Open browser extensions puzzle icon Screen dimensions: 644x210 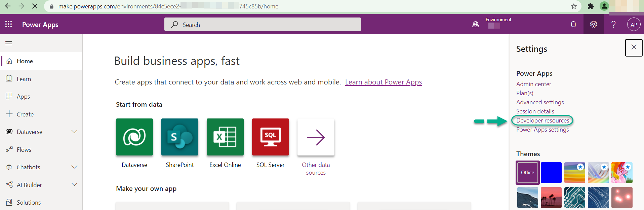point(591,6)
